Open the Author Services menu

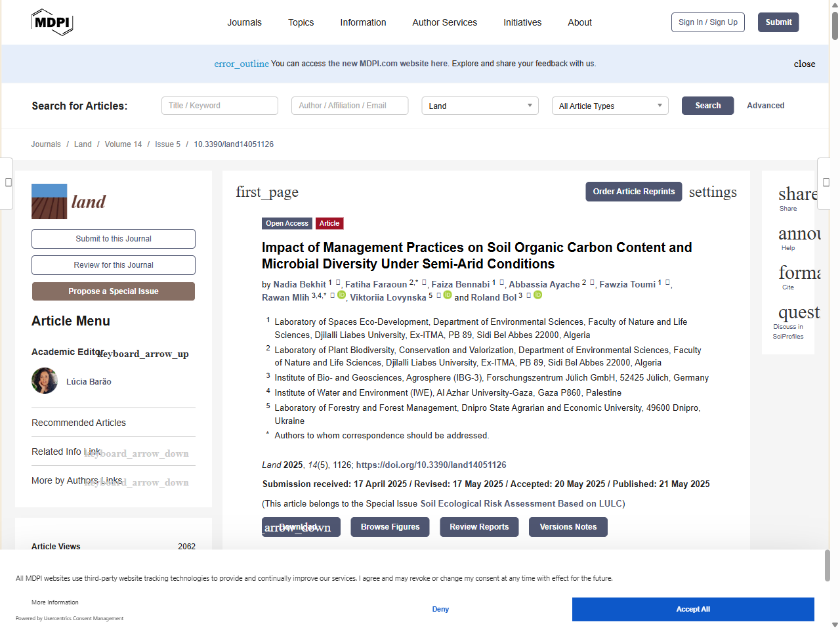point(444,22)
